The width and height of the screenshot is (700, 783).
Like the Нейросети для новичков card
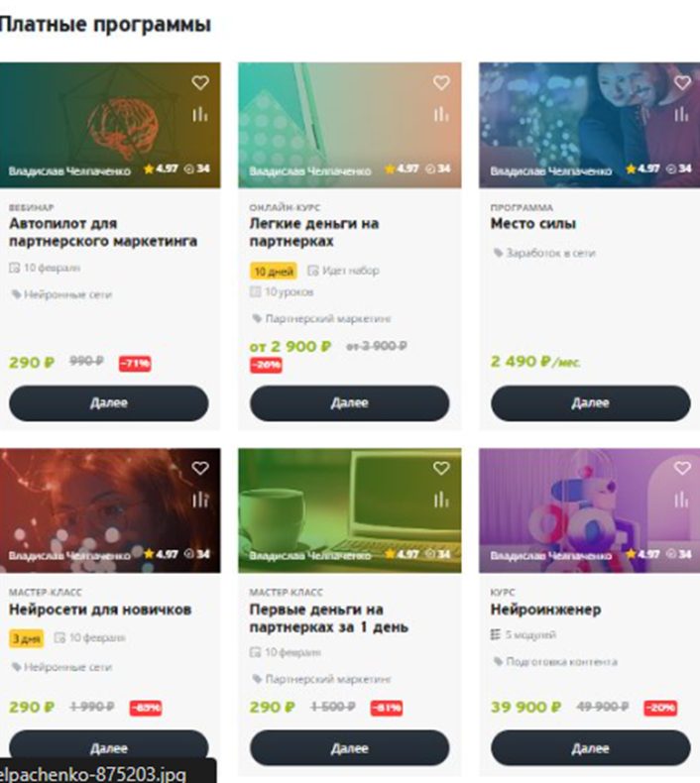(200, 468)
